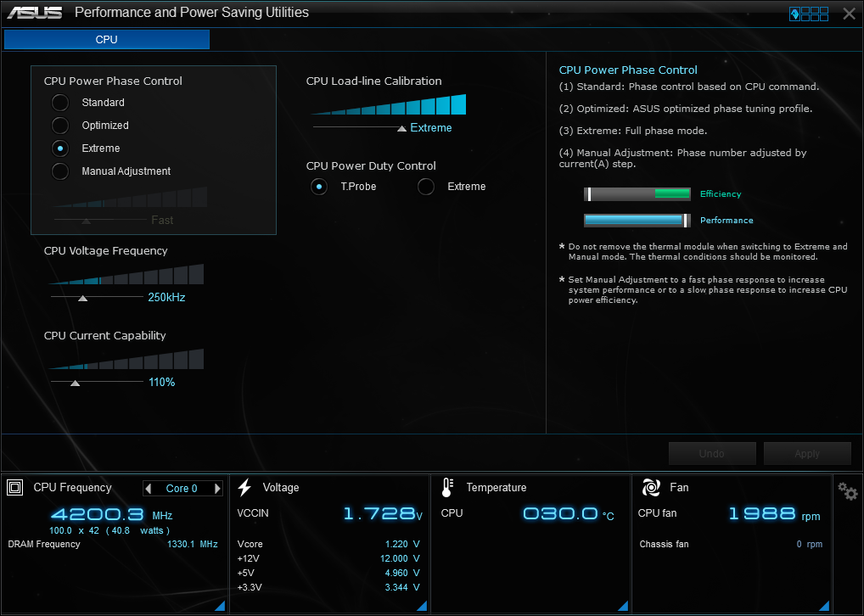864x616 pixels.
Task: Click the 250kHz voltage frequency value
Action: [166, 298]
